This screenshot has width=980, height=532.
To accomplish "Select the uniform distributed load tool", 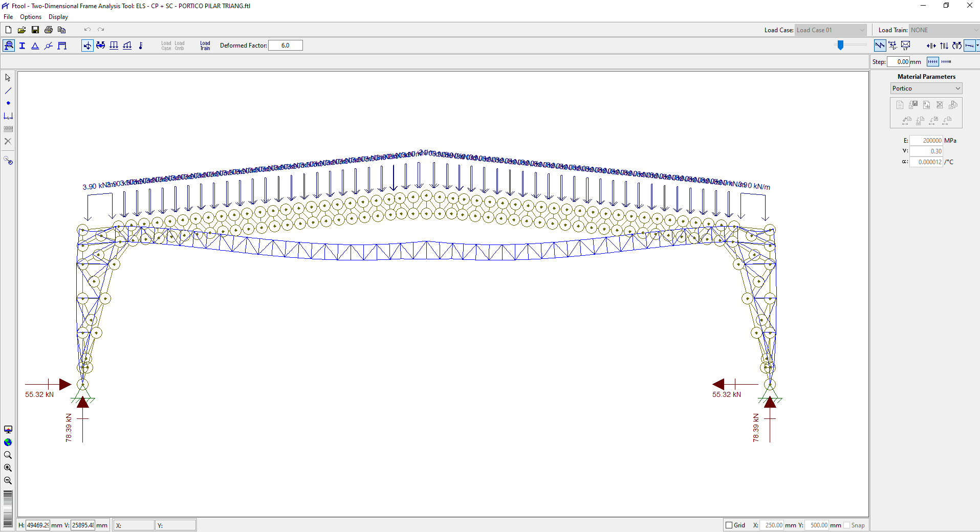I will (x=114, y=46).
